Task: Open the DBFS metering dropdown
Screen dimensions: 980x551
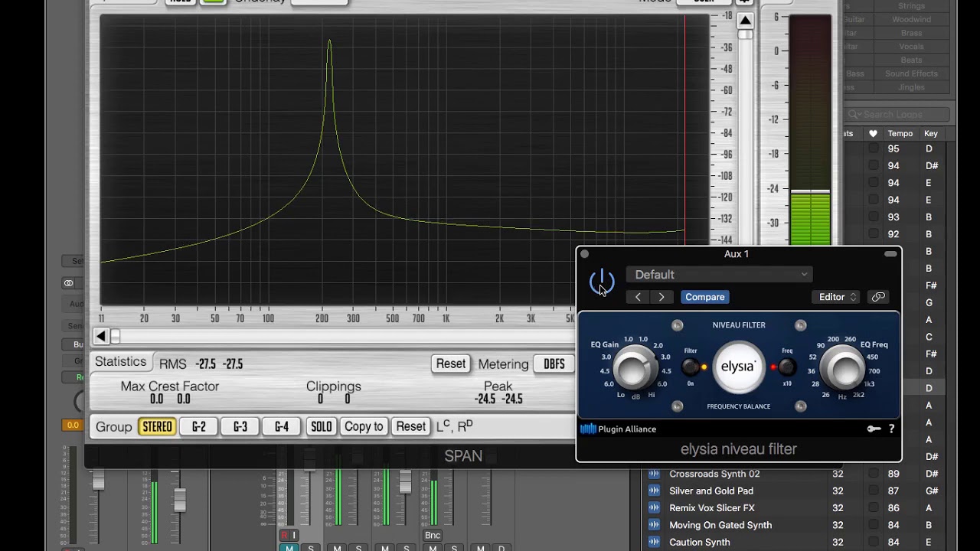Action: [554, 364]
